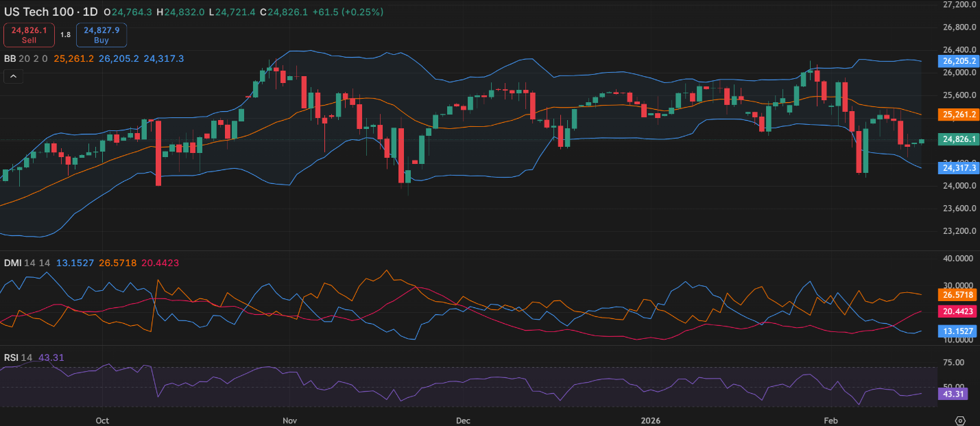The height and width of the screenshot is (426, 980).
Task: Click the 1.8 spread value
Action: (x=65, y=35)
